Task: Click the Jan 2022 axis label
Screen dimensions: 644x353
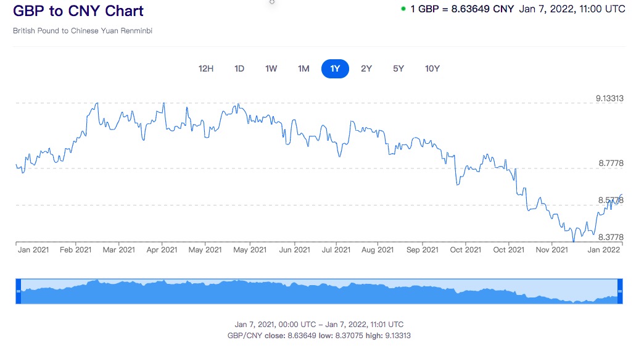Action: (x=603, y=250)
